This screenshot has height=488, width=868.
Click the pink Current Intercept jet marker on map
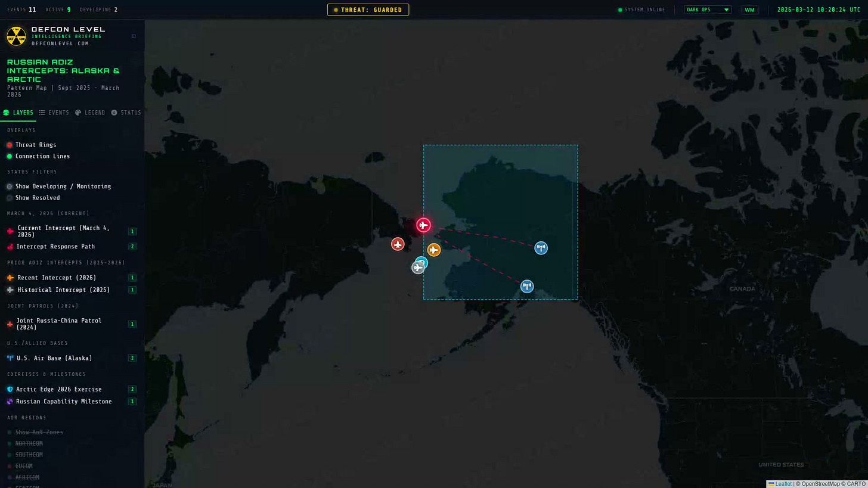(x=423, y=225)
